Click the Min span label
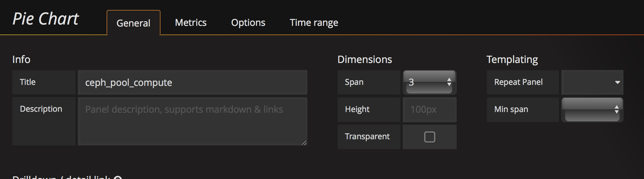Viewport: 644px width, 179px height. 511,109
